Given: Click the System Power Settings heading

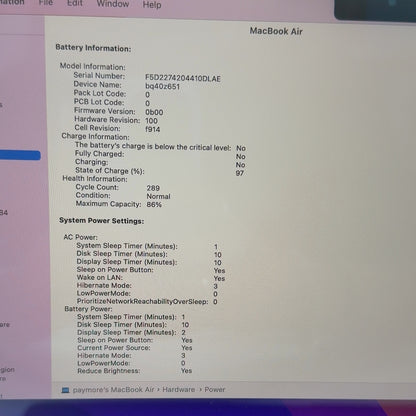Looking at the screenshot, I should pyautogui.click(x=101, y=221).
